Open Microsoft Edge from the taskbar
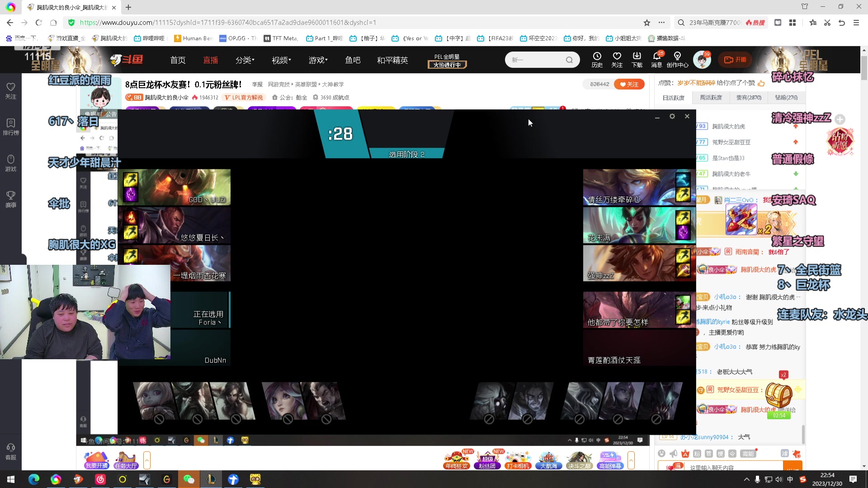 point(34,479)
